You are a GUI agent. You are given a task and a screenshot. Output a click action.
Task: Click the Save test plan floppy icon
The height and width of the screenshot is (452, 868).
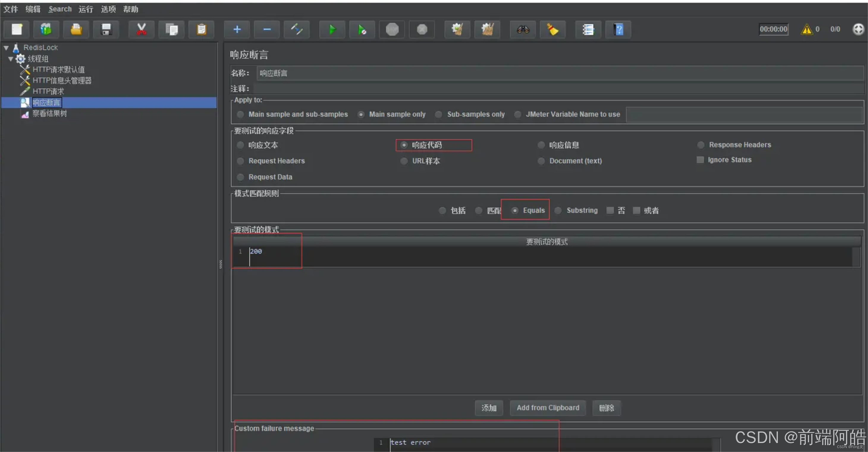click(x=106, y=30)
